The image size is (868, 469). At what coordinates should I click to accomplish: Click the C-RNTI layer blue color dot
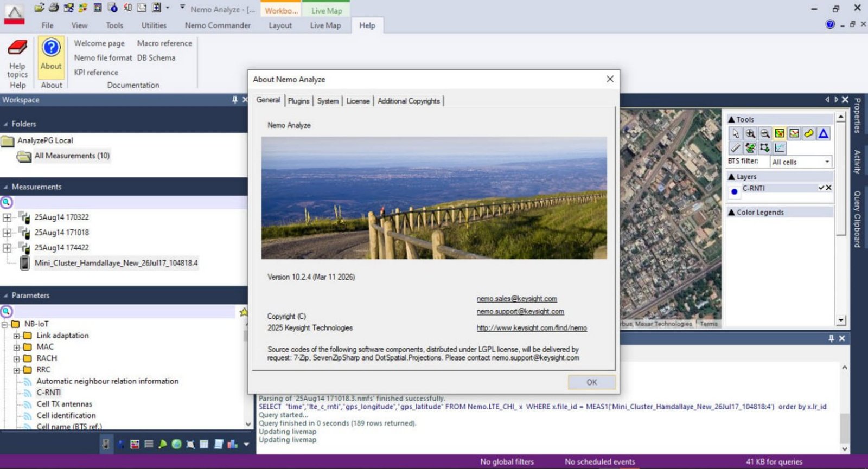pyautogui.click(x=735, y=191)
